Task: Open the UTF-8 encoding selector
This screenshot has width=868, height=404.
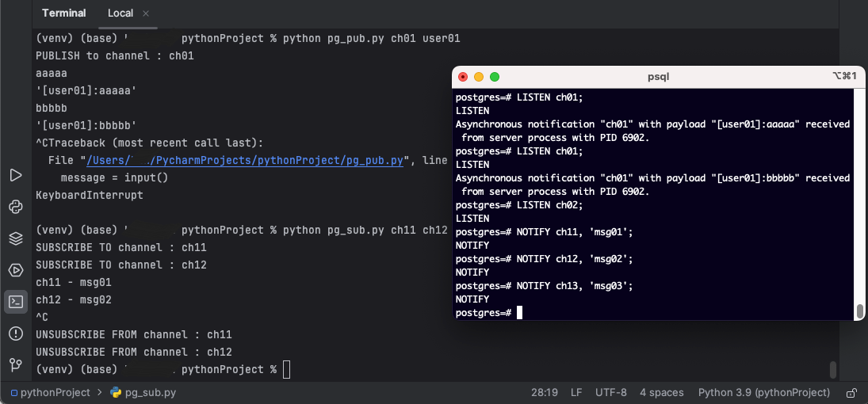Action: coord(611,392)
